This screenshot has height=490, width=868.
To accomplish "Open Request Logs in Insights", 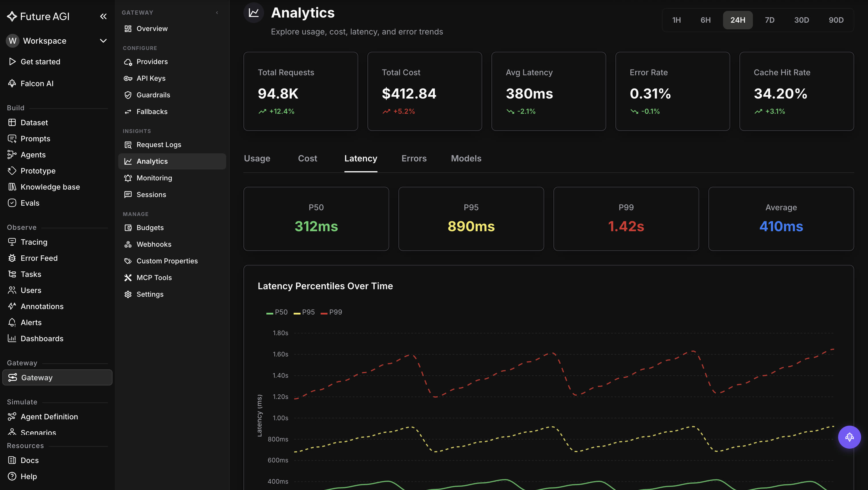I will [x=172, y=145].
